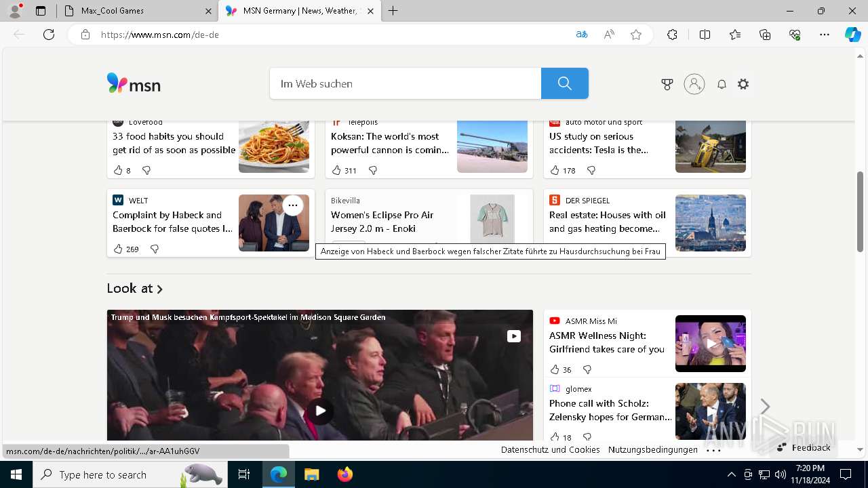The height and width of the screenshot is (488, 868).
Task: Open footer more options ellipsis
Action: click(x=713, y=449)
